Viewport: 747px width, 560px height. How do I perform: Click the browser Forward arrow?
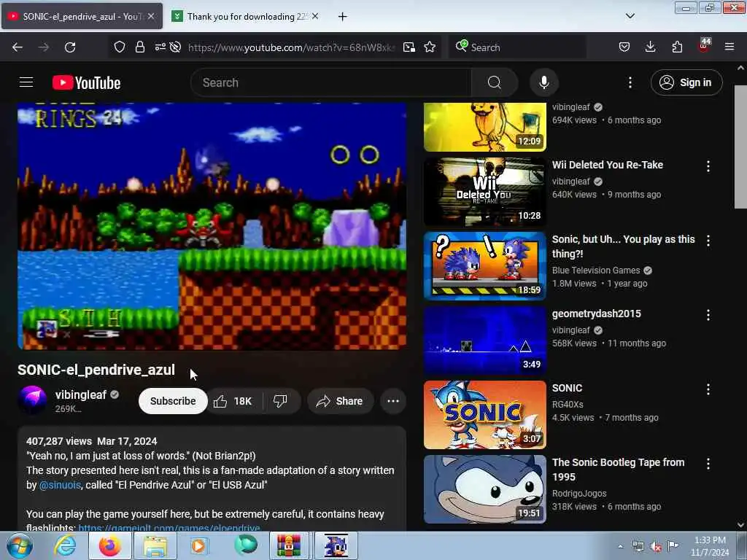43,47
